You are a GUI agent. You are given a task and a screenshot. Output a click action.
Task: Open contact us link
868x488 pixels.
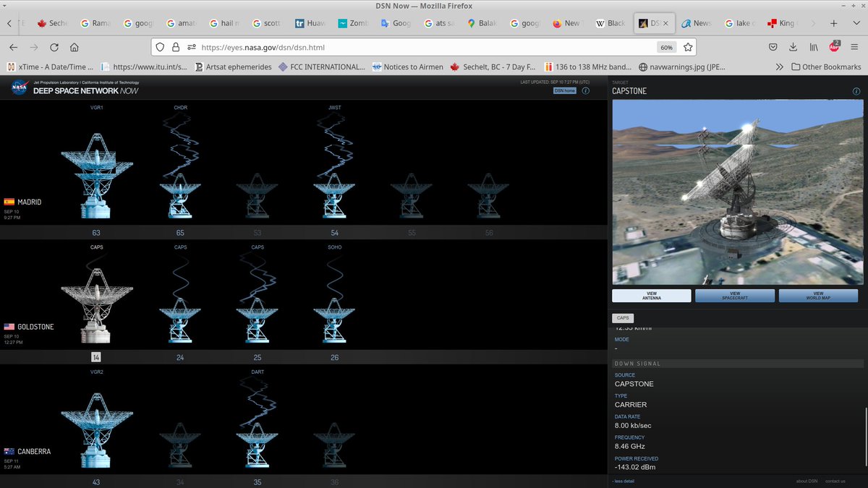(835, 481)
